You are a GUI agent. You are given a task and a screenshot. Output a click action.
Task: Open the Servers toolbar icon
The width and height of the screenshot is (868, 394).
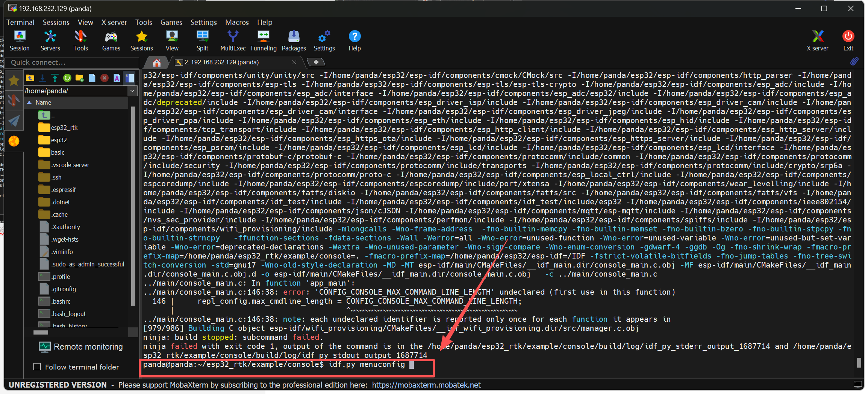tap(50, 41)
